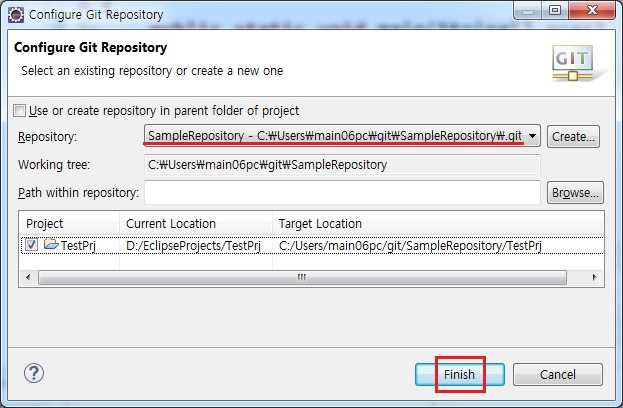Image resolution: width=623 pixels, height=408 pixels.
Task: Click the Finish button
Action: pyautogui.click(x=460, y=374)
